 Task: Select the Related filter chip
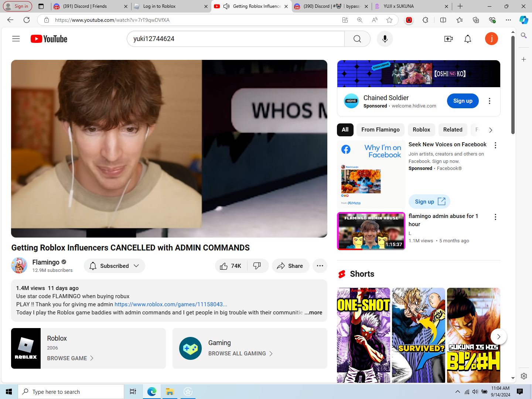coord(453,130)
